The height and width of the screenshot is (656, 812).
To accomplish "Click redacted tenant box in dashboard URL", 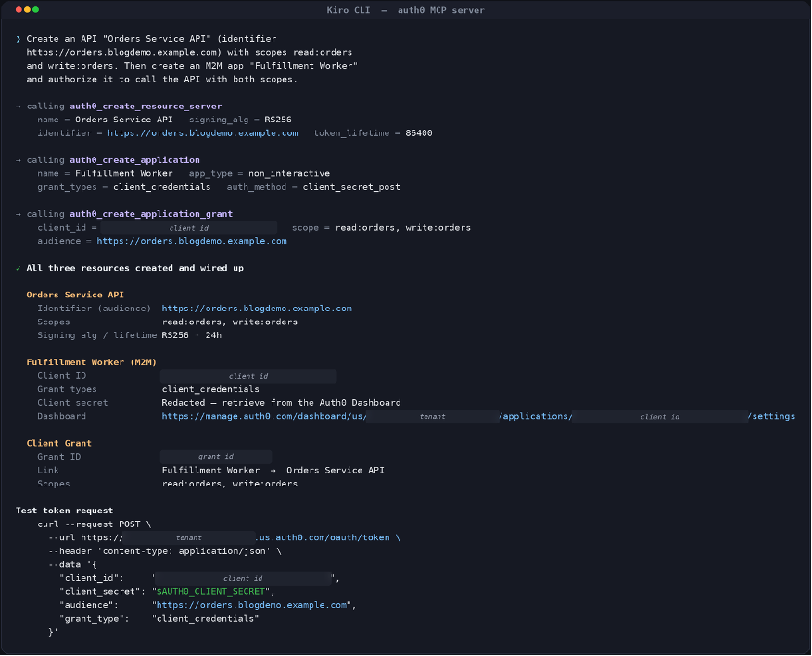I will click(x=432, y=416).
